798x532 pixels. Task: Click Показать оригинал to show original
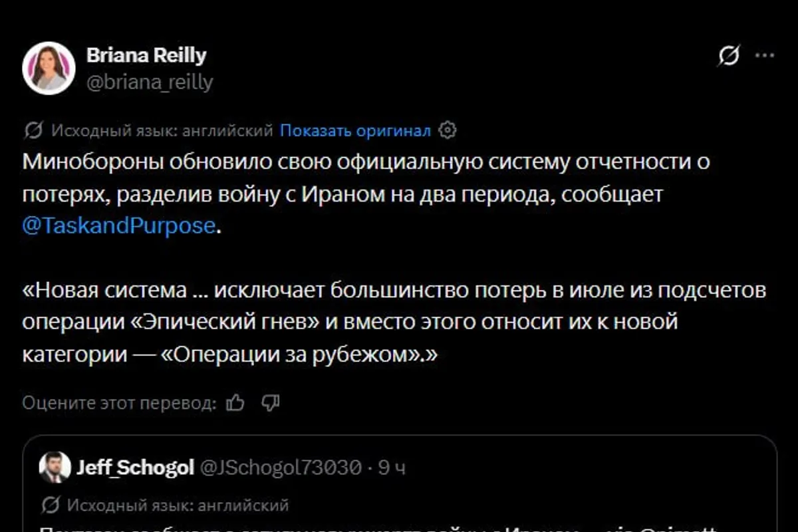(x=355, y=131)
